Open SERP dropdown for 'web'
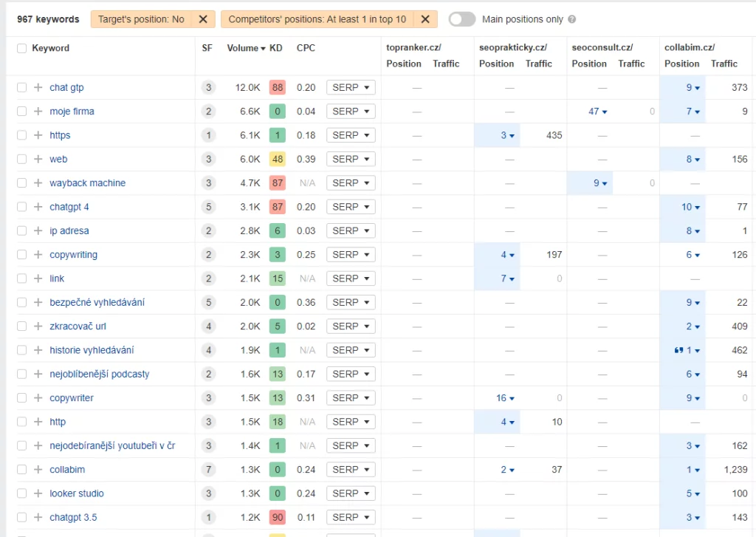Image resolution: width=756 pixels, height=537 pixels. pyautogui.click(x=351, y=160)
